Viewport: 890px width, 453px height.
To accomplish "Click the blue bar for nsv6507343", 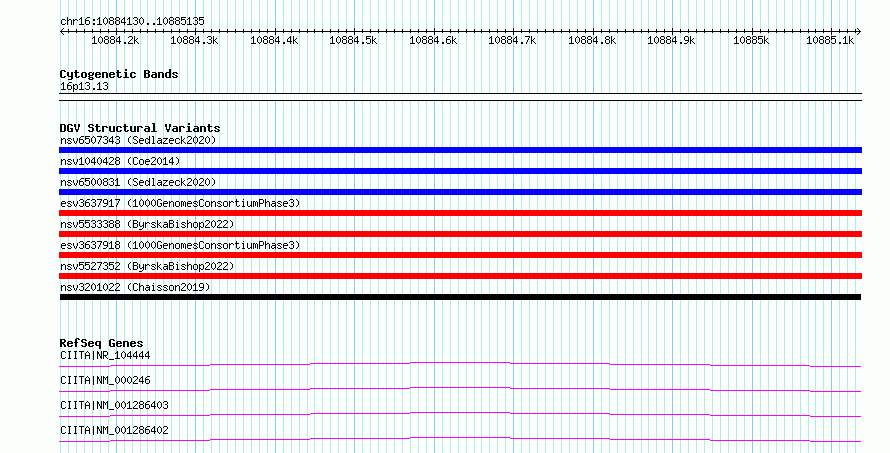I will tap(460, 150).
